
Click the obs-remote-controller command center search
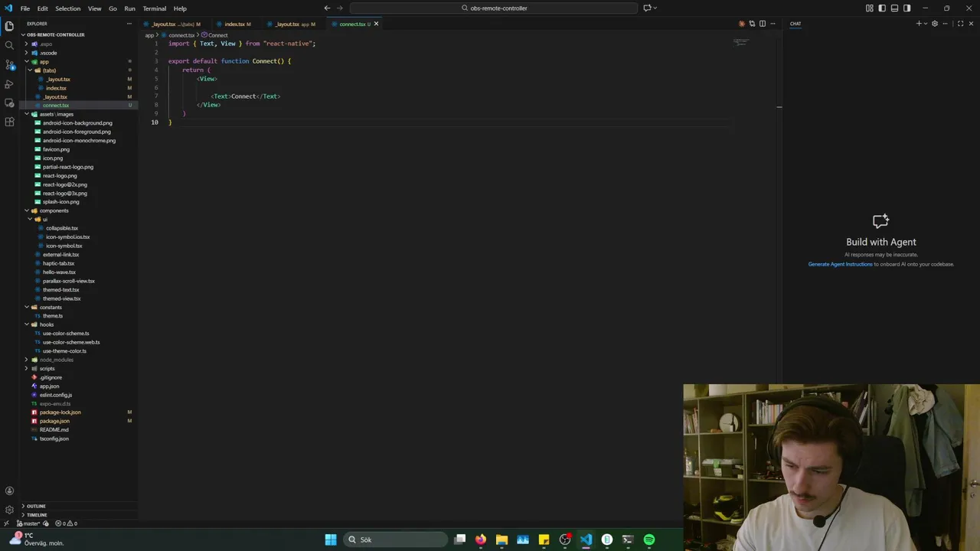pyautogui.click(x=494, y=8)
